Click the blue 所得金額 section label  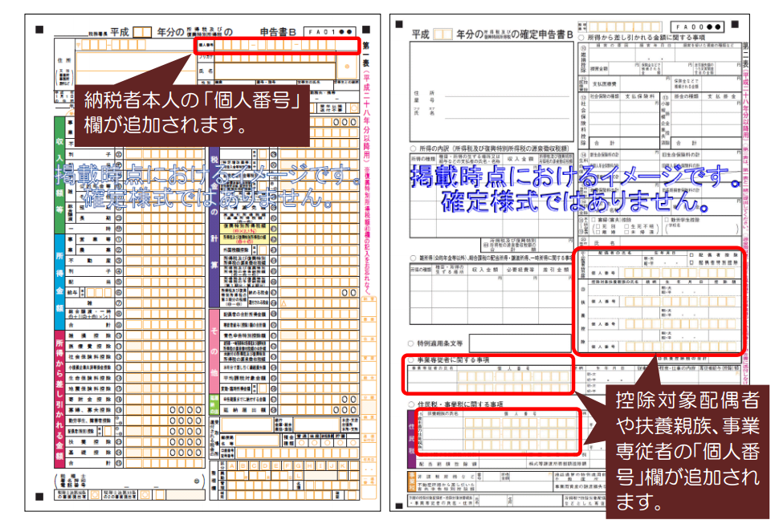pos(59,282)
